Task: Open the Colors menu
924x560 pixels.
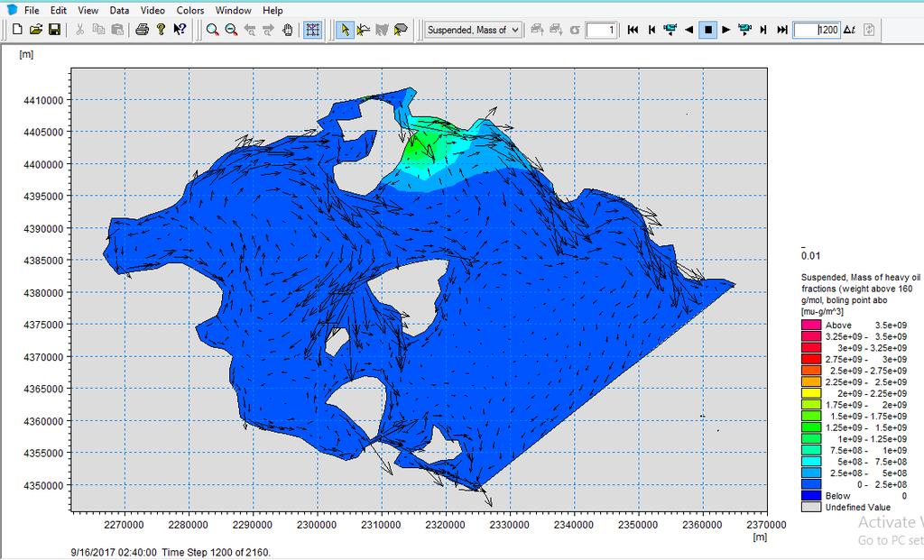Action: (x=190, y=10)
